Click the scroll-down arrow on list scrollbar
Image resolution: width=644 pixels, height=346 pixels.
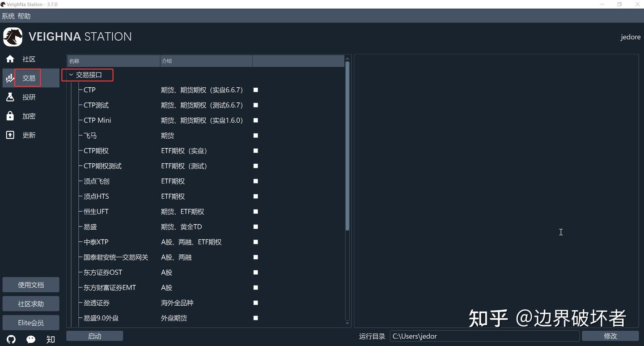click(x=347, y=323)
